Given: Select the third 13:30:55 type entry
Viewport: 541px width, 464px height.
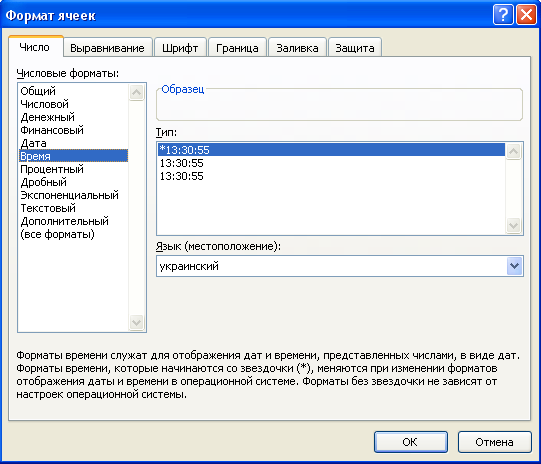Looking at the screenshot, I should tap(331, 176).
